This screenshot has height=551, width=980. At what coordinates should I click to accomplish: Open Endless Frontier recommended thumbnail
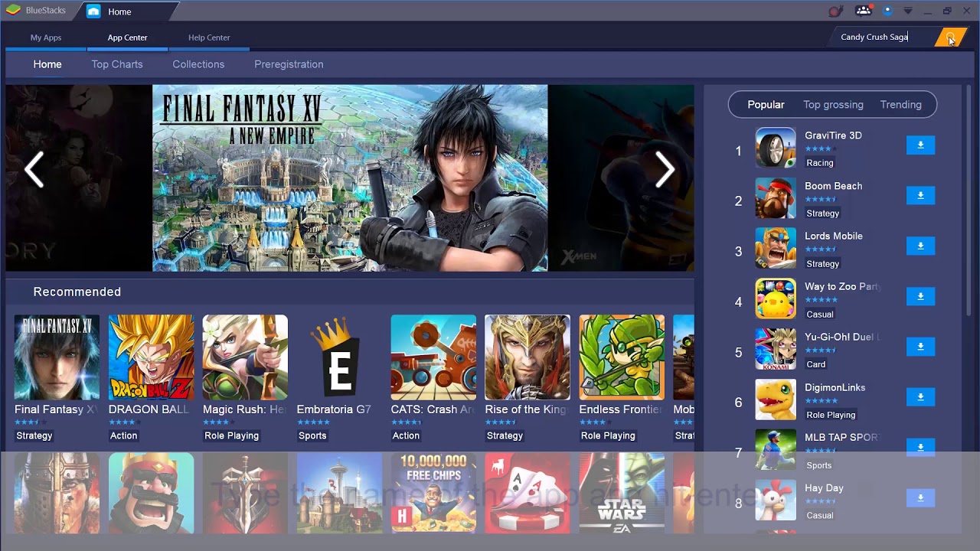(x=622, y=357)
